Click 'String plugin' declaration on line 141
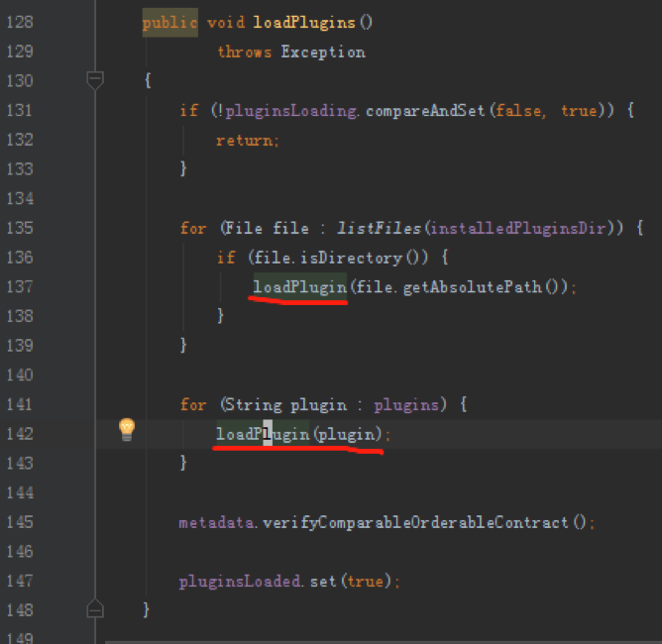Image resolution: width=662 pixels, height=644 pixels. coord(285,405)
